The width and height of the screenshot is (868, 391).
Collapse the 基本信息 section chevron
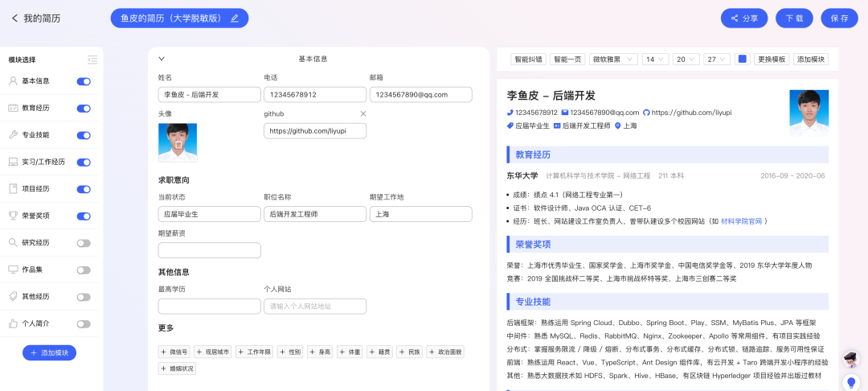tap(162, 59)
